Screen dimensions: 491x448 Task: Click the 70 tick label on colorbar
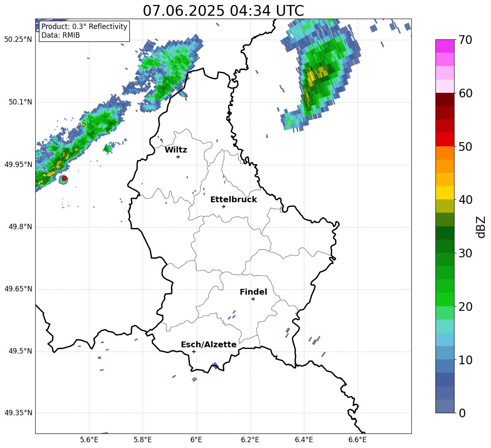465,40
